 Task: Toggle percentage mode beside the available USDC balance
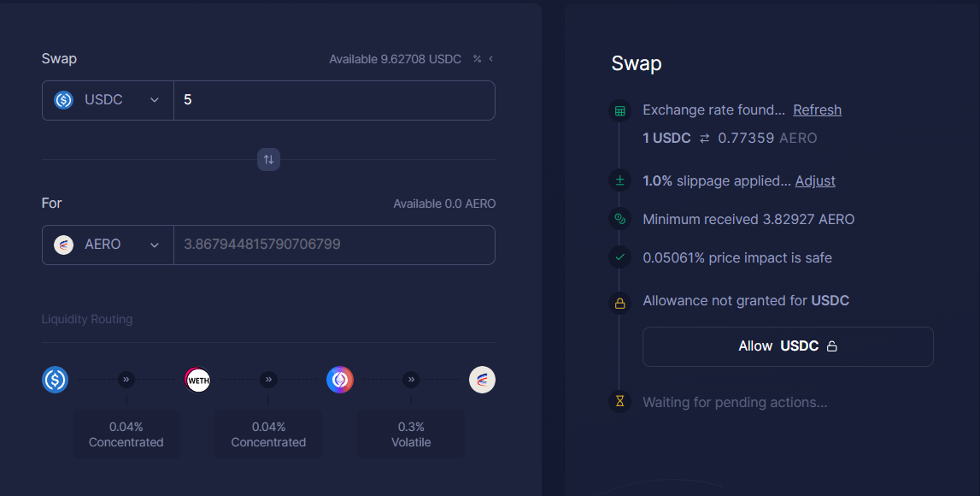pyautogui.click(x=476, y=59)
